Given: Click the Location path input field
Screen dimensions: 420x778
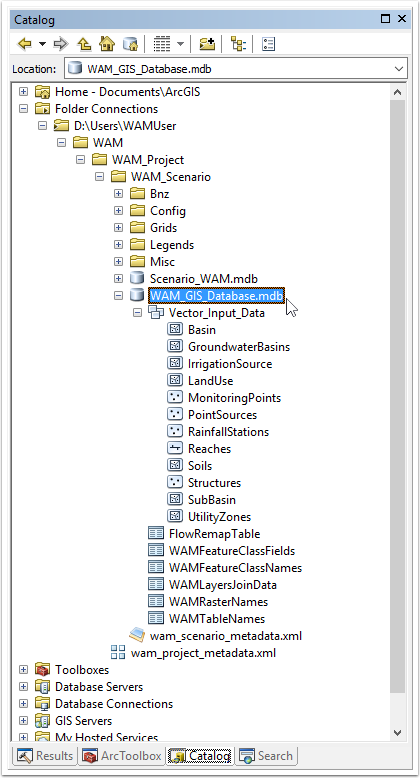Looking at the screenshot, I should 236,69.
